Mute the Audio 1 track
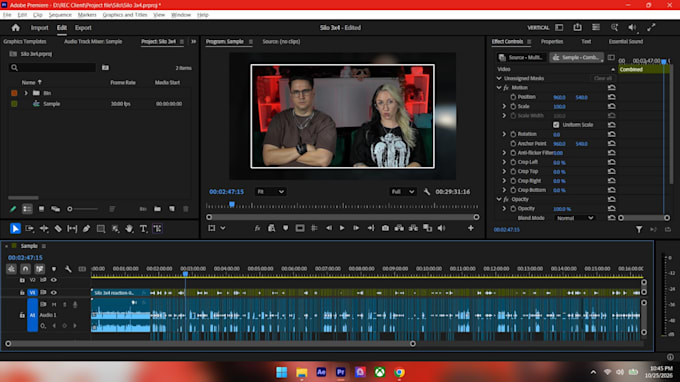Viewport: 680px width, 382px height. (54, 305)
